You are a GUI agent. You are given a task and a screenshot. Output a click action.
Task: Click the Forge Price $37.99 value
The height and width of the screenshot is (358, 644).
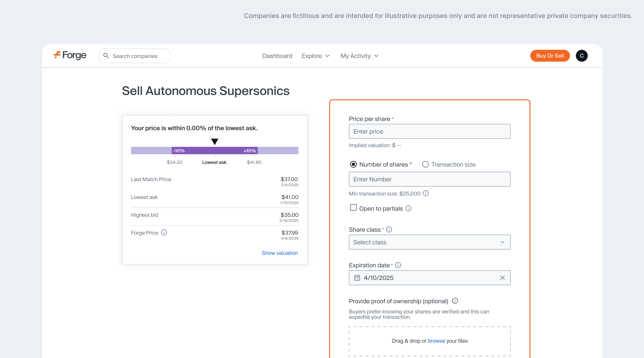click(290, 233)
